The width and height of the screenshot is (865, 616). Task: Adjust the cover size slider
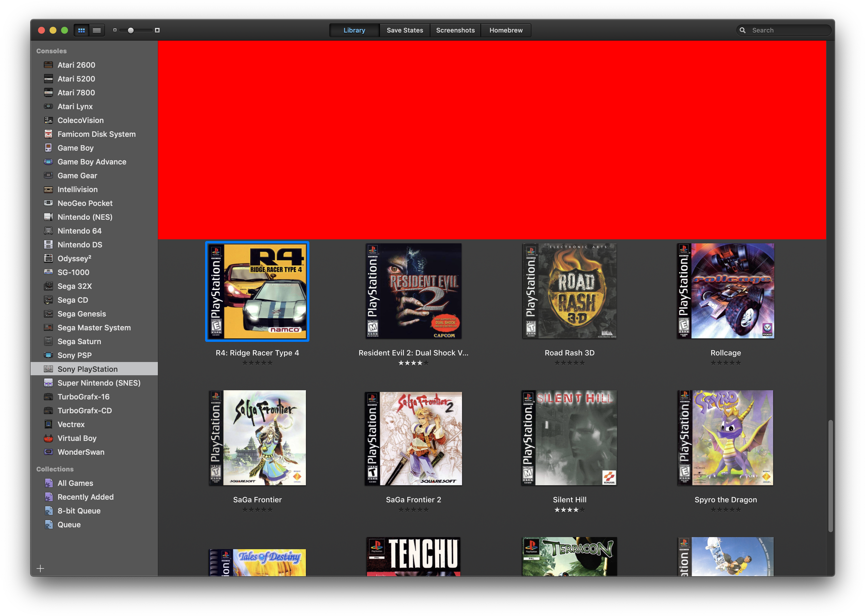click(131, 30)
